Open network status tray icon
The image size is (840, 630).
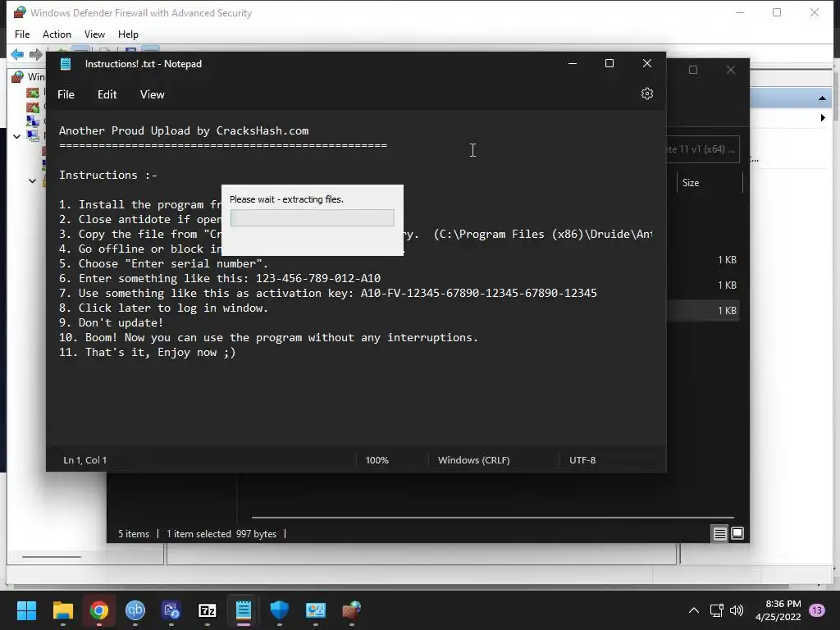pyautogui.click(x=716, y=610)
